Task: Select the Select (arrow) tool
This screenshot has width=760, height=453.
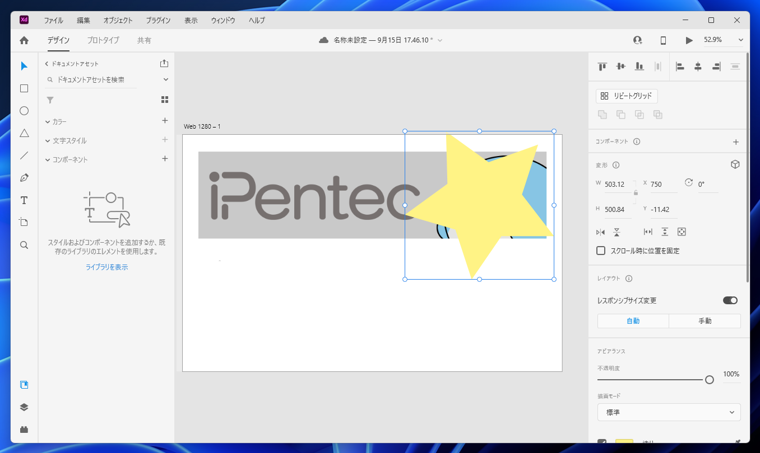Action: [24, 66]
